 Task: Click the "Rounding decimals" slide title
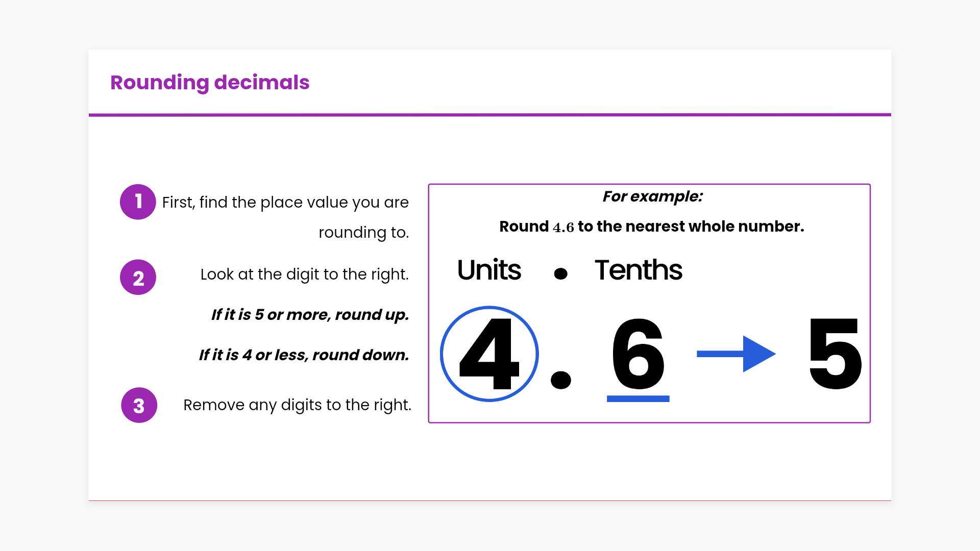(210, 83)
